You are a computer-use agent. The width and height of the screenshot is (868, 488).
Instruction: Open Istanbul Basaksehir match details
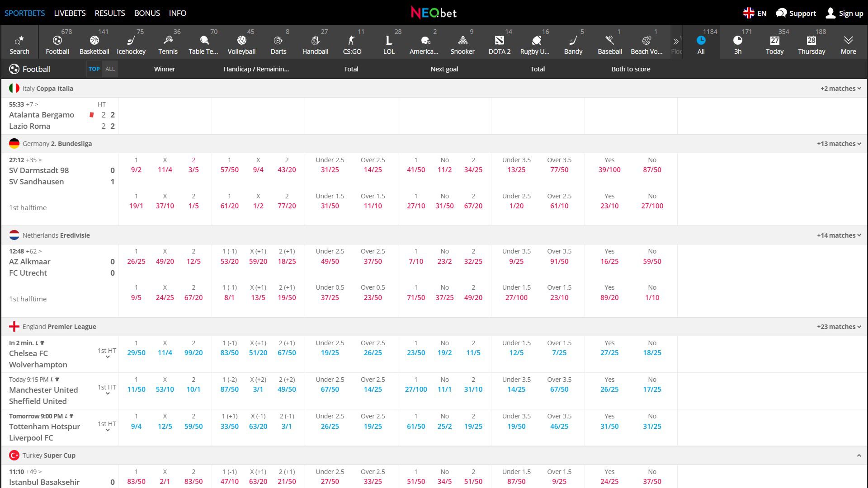click(60, 477)
